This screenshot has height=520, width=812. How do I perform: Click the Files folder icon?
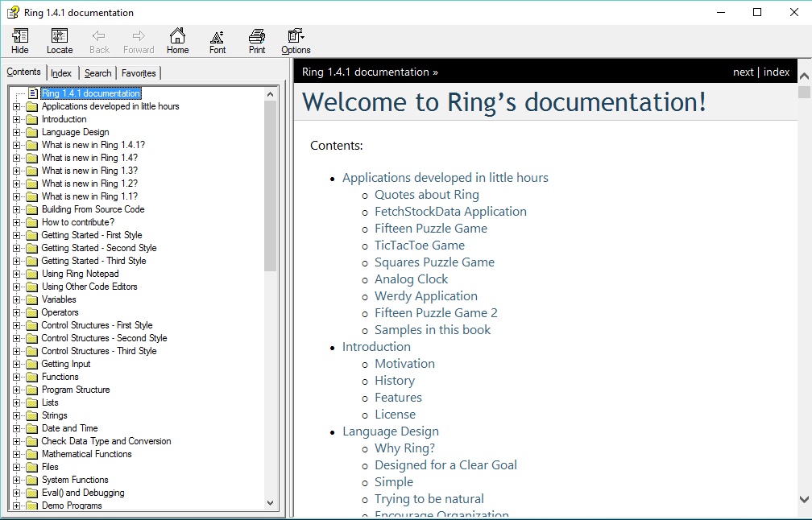32,467
